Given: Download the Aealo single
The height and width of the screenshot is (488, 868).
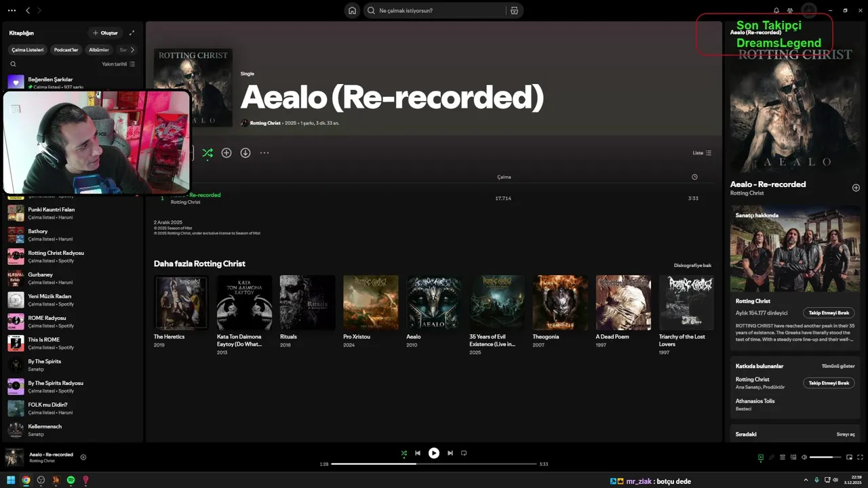Looking at the screenshot, I should pos(245,153).
